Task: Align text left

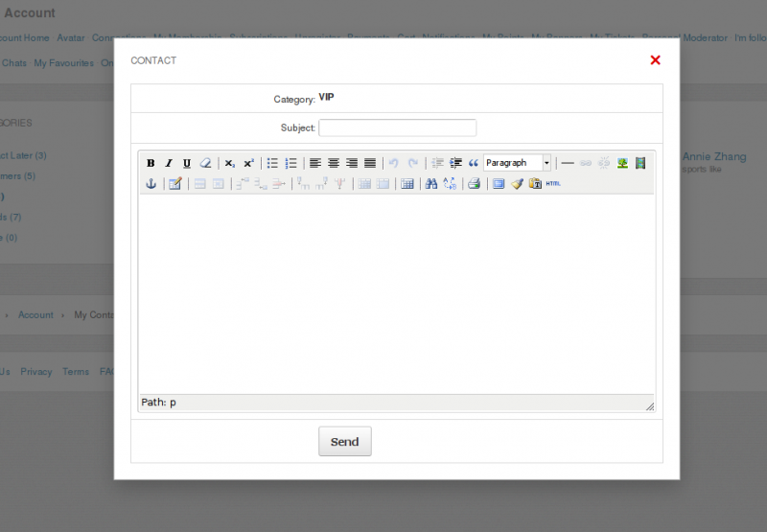Action: (315, 163)
